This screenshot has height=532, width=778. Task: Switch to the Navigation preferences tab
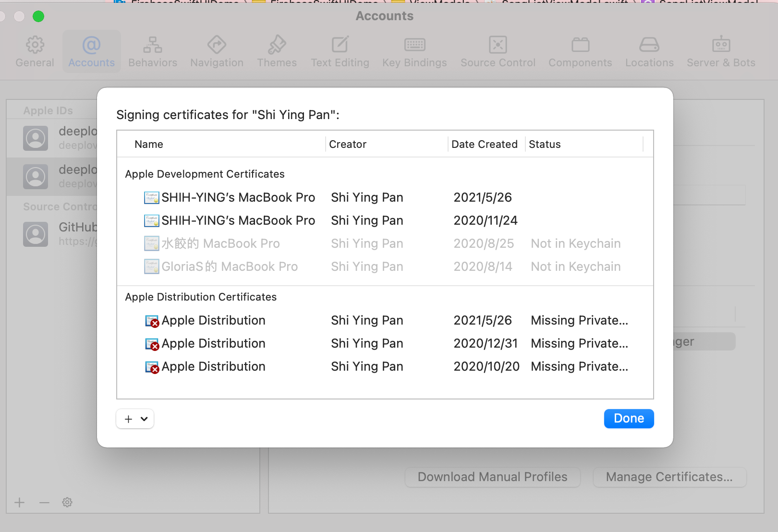pos(217,51)
